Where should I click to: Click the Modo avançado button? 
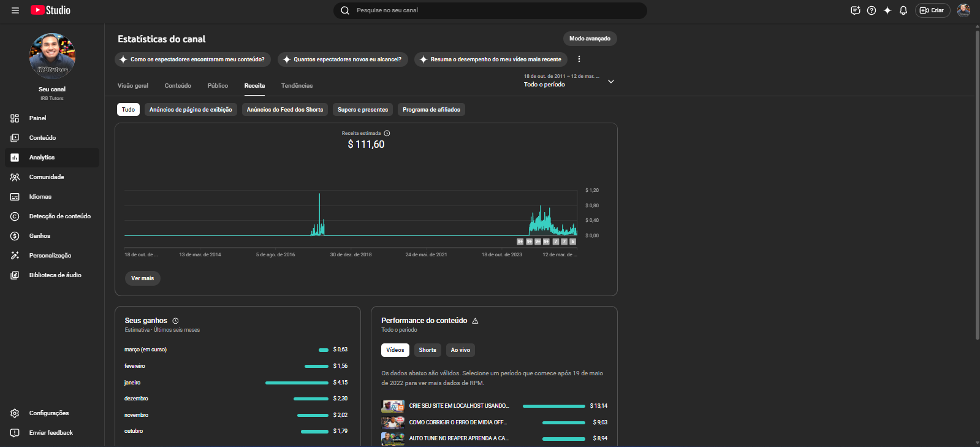click(590, 39)
